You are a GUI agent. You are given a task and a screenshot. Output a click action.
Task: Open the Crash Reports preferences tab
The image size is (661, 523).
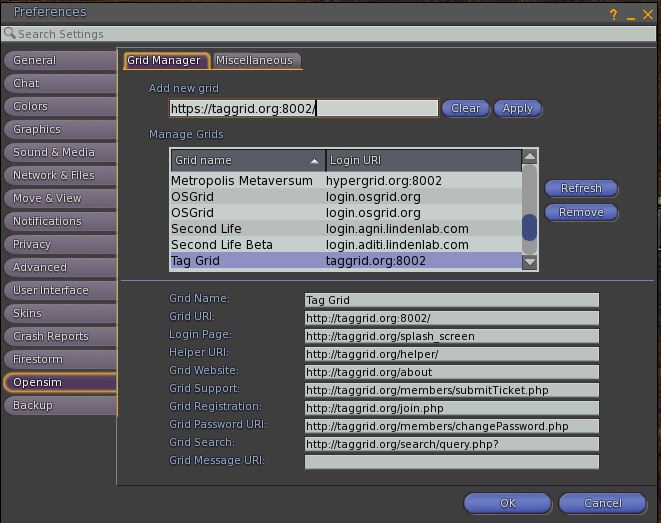pyautogui.click(x=60, y=336)
